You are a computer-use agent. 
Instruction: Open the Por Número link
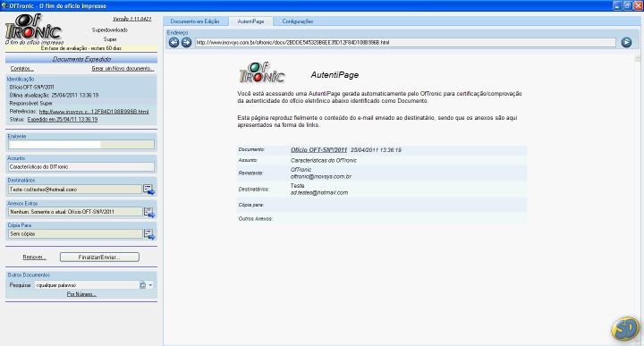tap(81, 294)
